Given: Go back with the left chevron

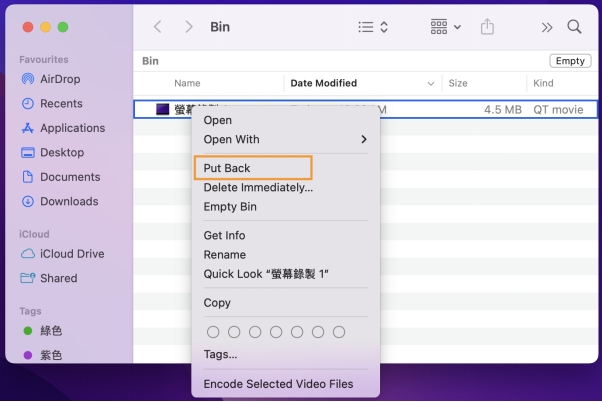Looking at the screenshot, I should coord(157,27).
